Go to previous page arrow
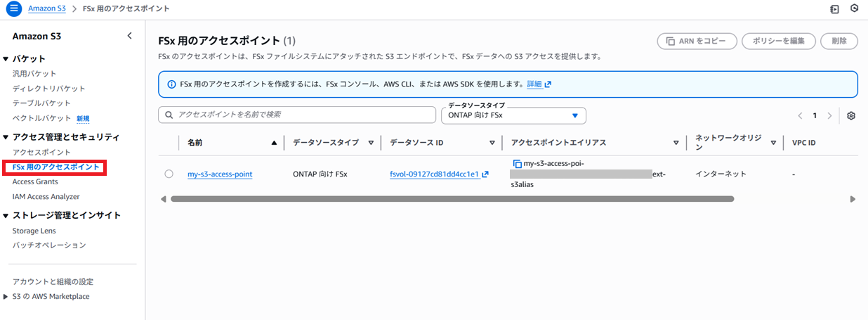 coord(800,116)
